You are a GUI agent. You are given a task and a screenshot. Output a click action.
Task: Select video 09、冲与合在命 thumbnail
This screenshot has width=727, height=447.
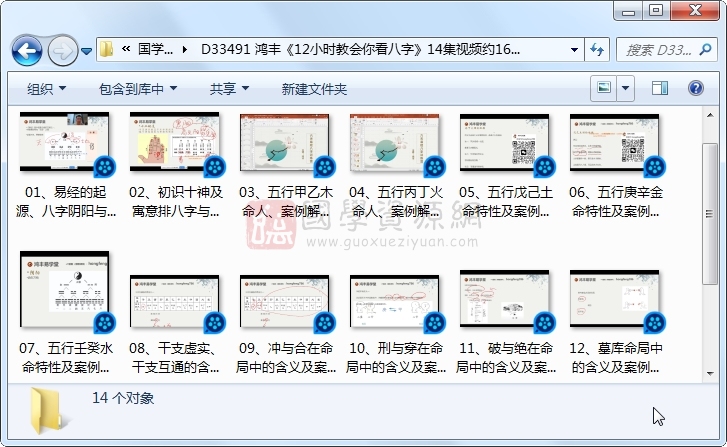point(284,302)
